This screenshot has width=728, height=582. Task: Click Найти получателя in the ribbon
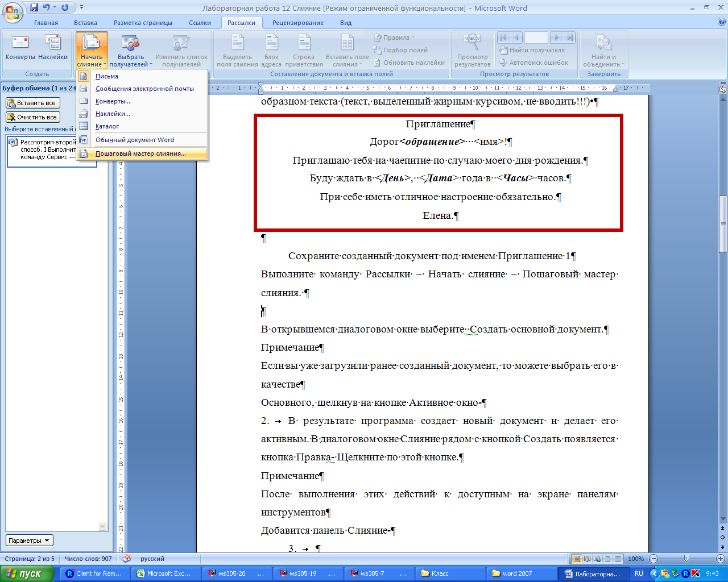click(532, 50)
